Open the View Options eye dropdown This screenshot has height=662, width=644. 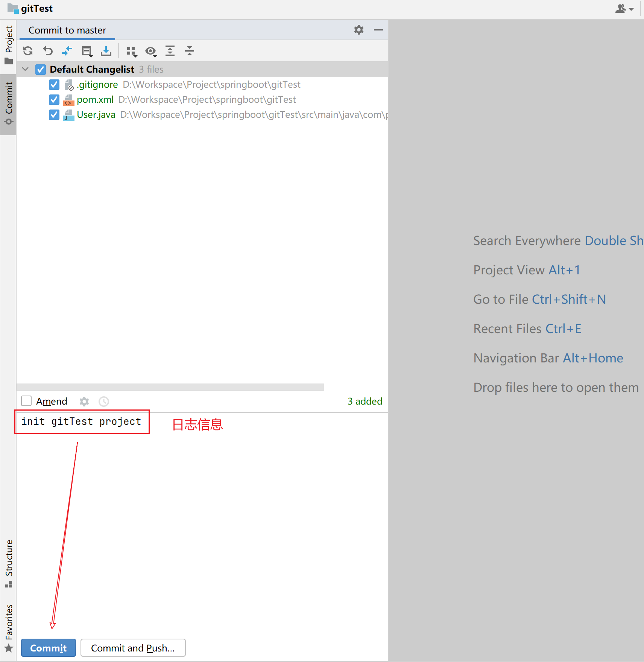151,51
